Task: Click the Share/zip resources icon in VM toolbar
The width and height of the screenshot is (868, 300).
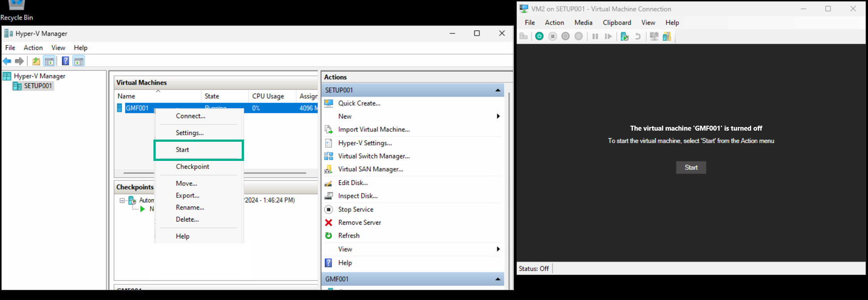Action: pos(667,37)
